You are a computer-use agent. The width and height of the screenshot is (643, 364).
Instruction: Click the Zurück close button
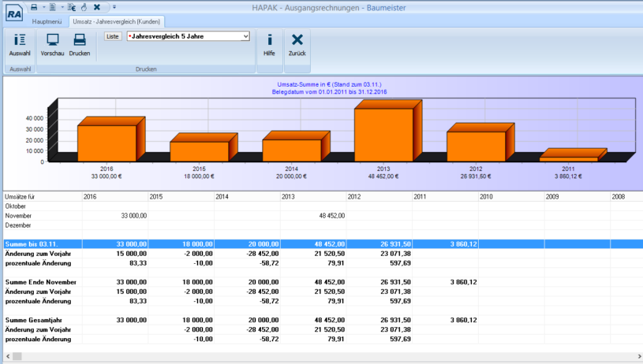point(297,45)
